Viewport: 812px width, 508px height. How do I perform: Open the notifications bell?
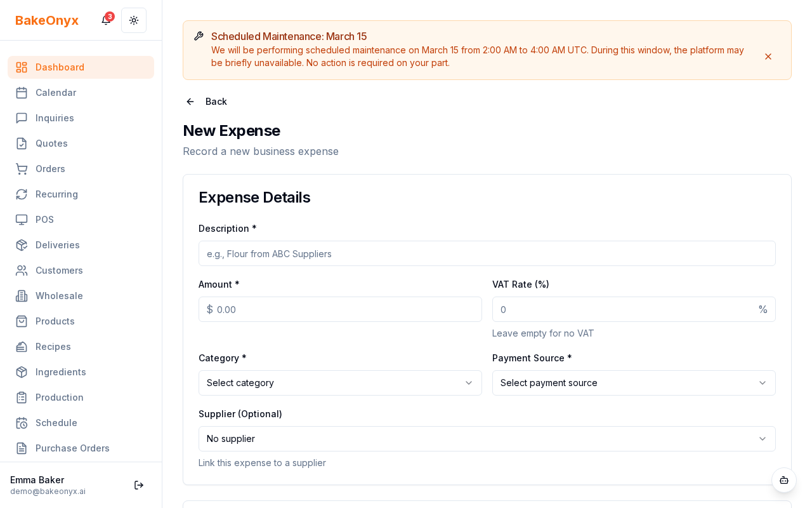105,20
